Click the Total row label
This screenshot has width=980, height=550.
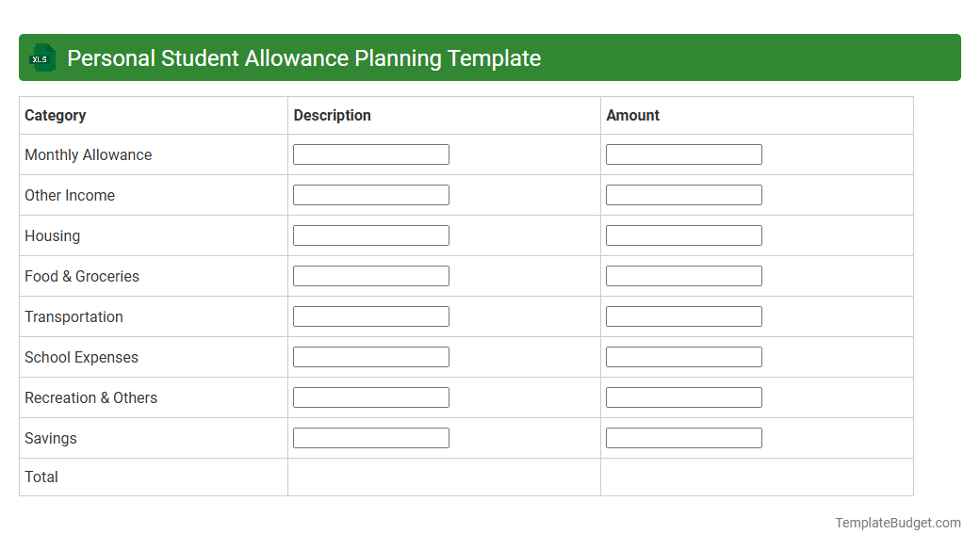(41, 477)
